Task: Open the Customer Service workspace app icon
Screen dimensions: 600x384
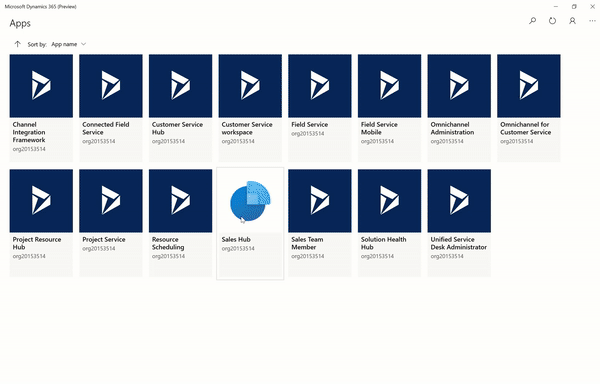Action: [x=250, y=86]
